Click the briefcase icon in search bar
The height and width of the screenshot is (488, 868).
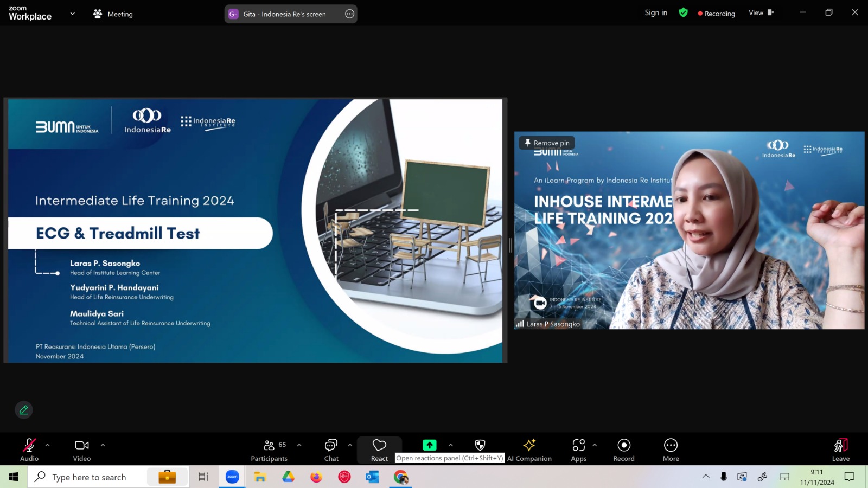(x=167, y=477)
